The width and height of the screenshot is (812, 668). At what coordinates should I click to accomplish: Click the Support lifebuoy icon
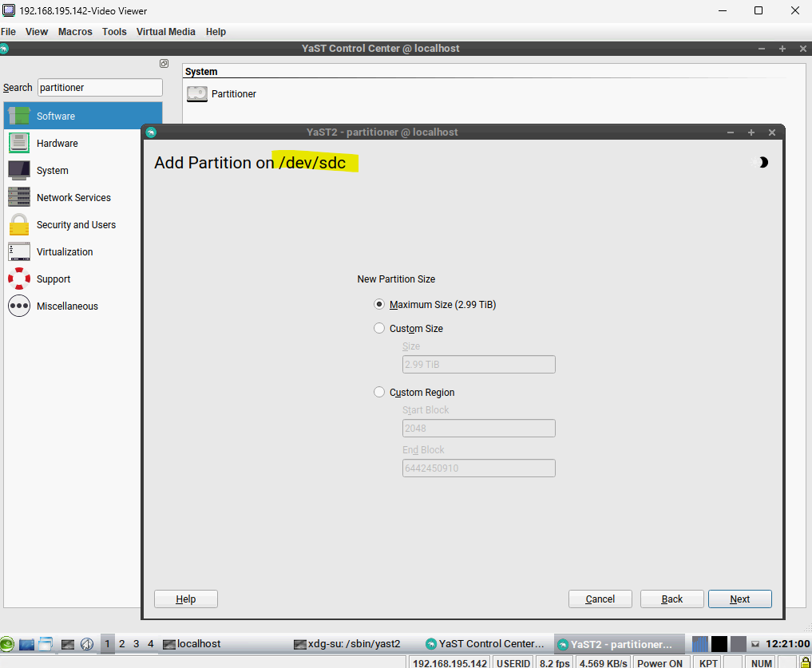(19, 279)
